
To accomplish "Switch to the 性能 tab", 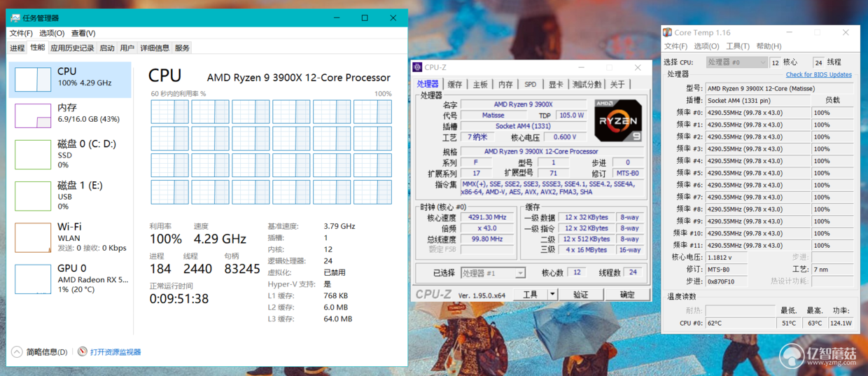I will pyautogui.click(x=38, y=48).
